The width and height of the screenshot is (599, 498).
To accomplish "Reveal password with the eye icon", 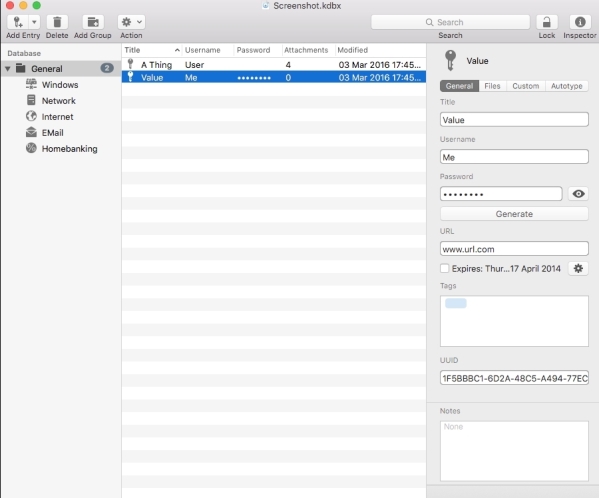I will (578, 194).
